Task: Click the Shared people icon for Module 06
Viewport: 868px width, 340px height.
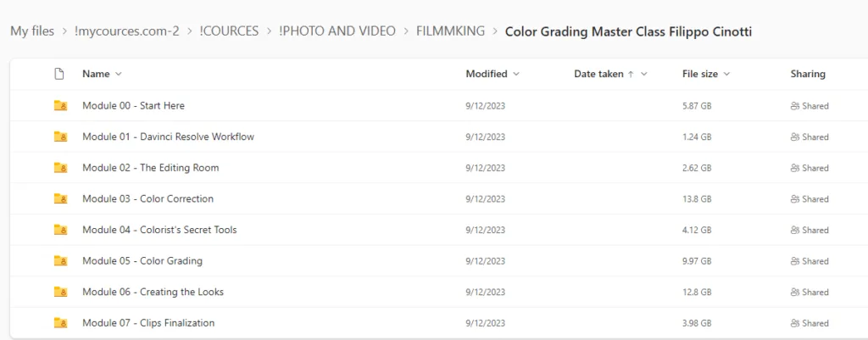Action: pyautogui.click(x=794, y=293)
